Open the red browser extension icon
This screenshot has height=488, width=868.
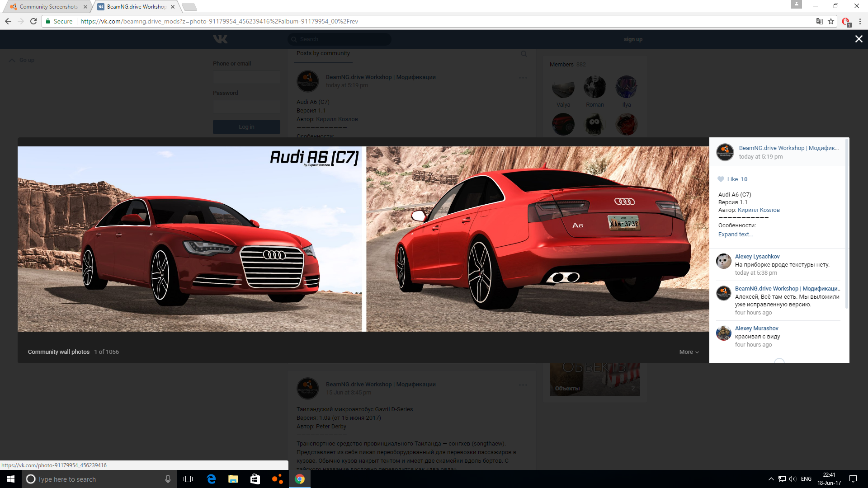tap(846, 22)
